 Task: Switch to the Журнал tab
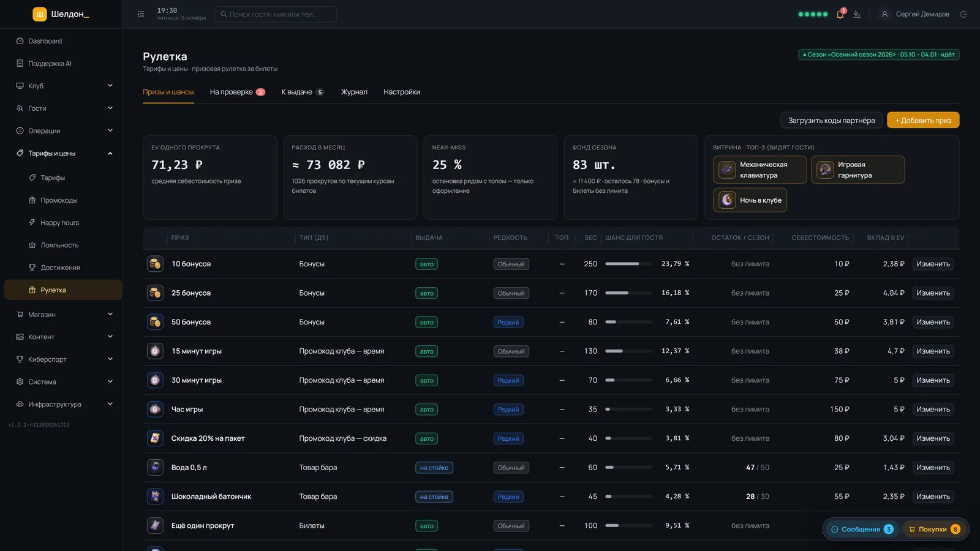tap(354, 92)
